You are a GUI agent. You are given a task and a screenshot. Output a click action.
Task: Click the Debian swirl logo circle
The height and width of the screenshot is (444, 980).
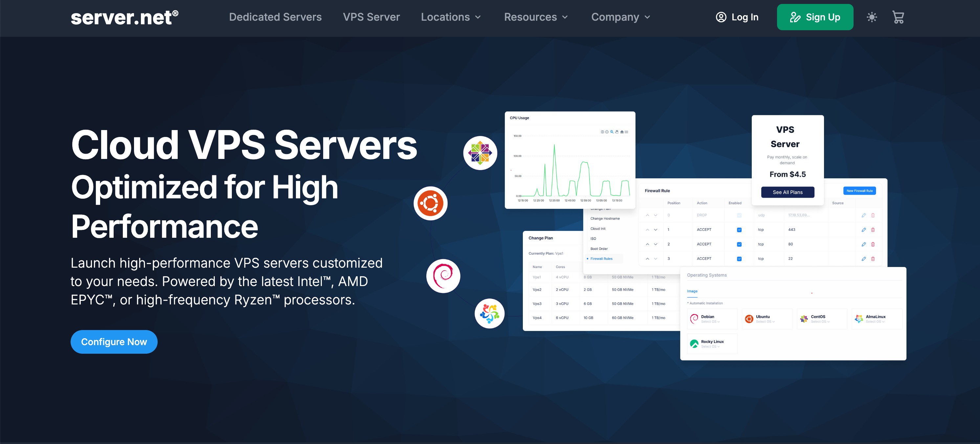[x=443, y=276]
